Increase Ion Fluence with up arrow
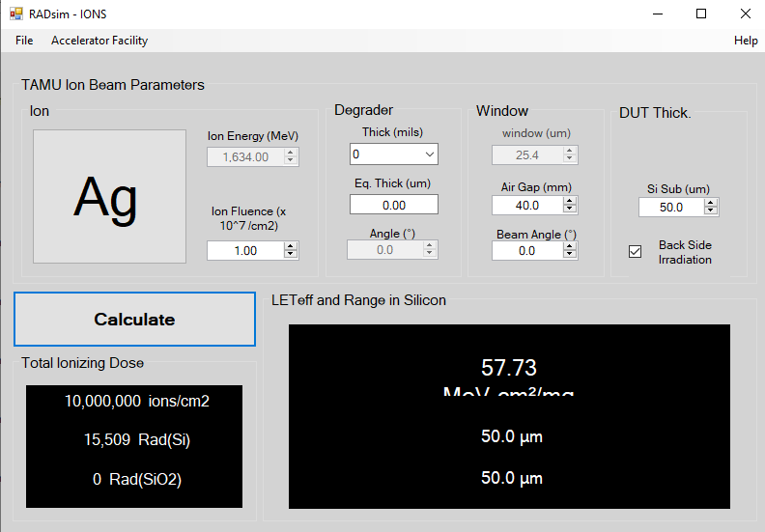This screenshot has height=532, width=765. (x=291, y=246)
